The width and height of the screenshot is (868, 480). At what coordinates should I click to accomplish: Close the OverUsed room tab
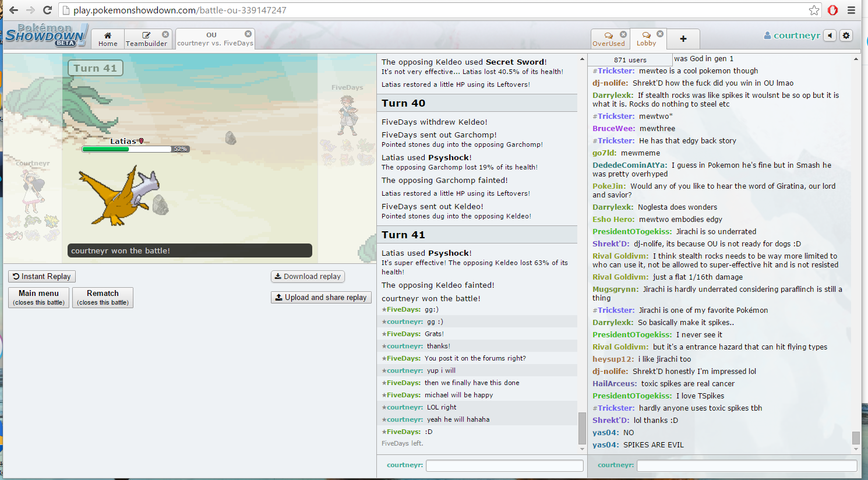tap(623, 34)
